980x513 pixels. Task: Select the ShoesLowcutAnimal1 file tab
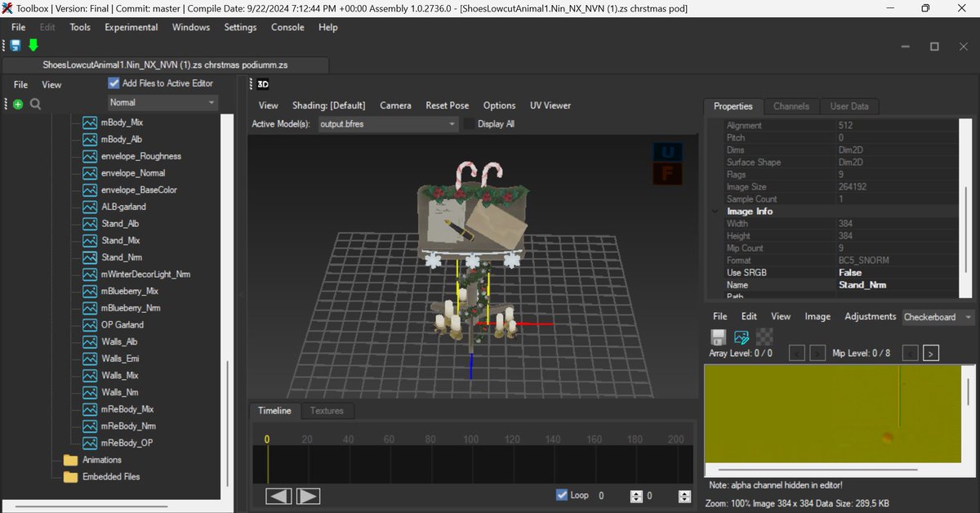pyautogui.click(x=165, y=65)
